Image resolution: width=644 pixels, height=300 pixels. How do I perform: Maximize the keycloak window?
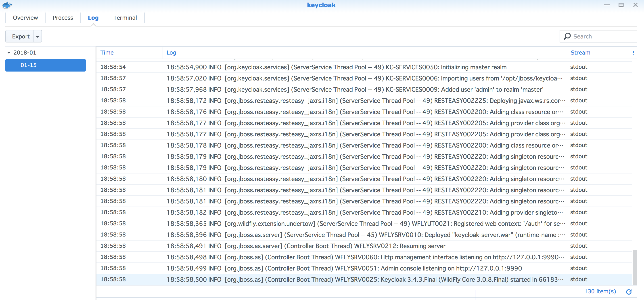click(x=621, y=5)
